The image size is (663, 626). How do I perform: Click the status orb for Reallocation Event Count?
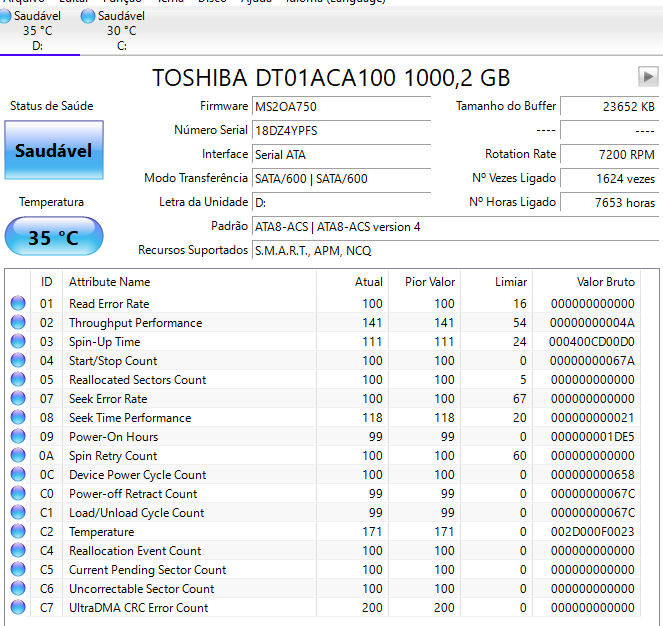18,550
